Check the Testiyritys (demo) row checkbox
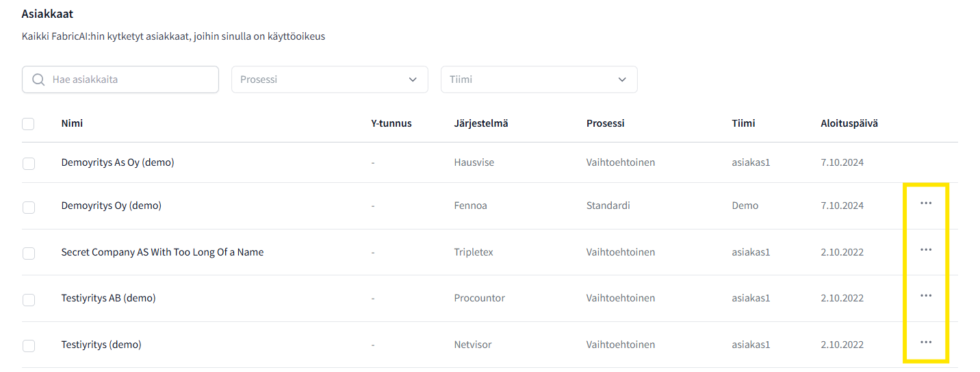The width and height of the screenshot is (980, 372). [x=29, y=346]
